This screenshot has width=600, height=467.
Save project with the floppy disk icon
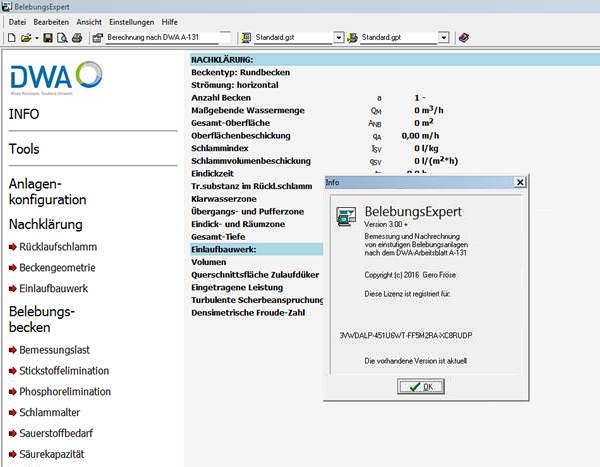[x=48, y=38]
